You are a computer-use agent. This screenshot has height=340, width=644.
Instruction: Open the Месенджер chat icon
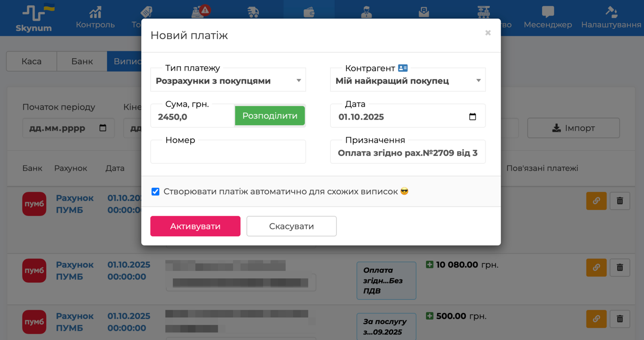[547, 18]
